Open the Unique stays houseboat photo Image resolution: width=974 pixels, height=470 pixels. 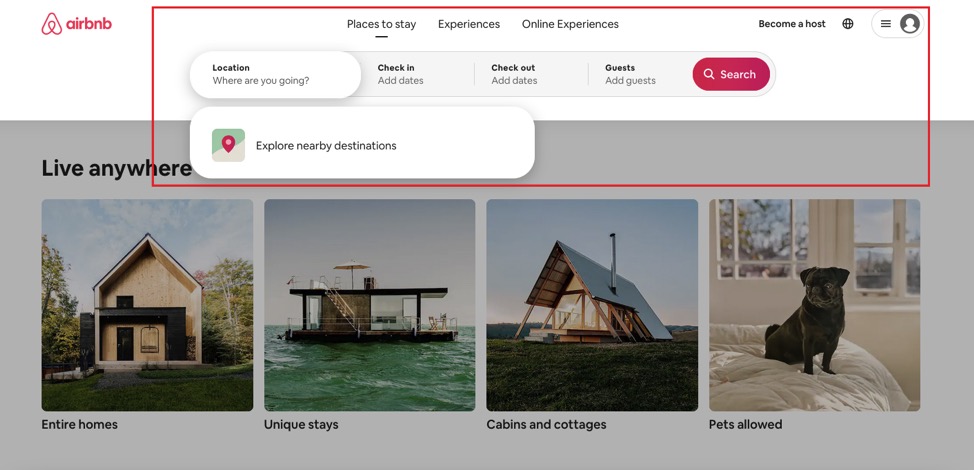click(369, 305)
